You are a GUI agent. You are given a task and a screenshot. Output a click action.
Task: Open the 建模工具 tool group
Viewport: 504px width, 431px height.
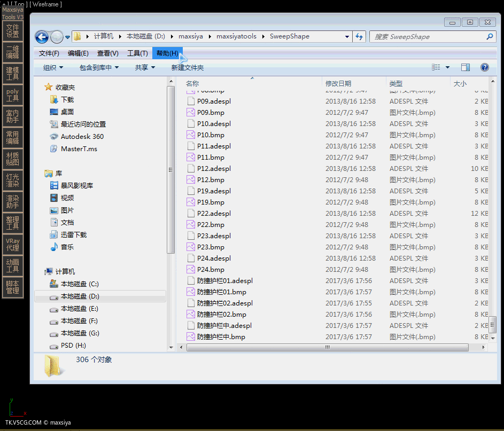click(12, 74)
